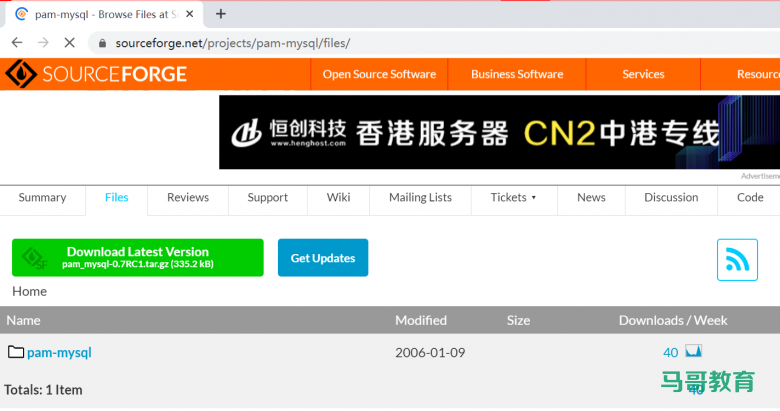Screen dimensions: 780x411
Task: Click the SOURCEFORGE wordmark text
Action: (114, 74)
